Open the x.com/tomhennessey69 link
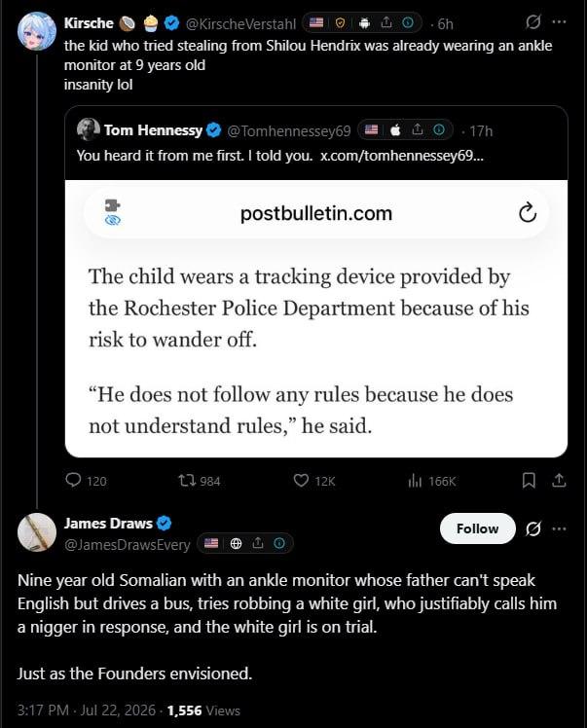This screenshot has height=728, width=587. click(402, 156)
